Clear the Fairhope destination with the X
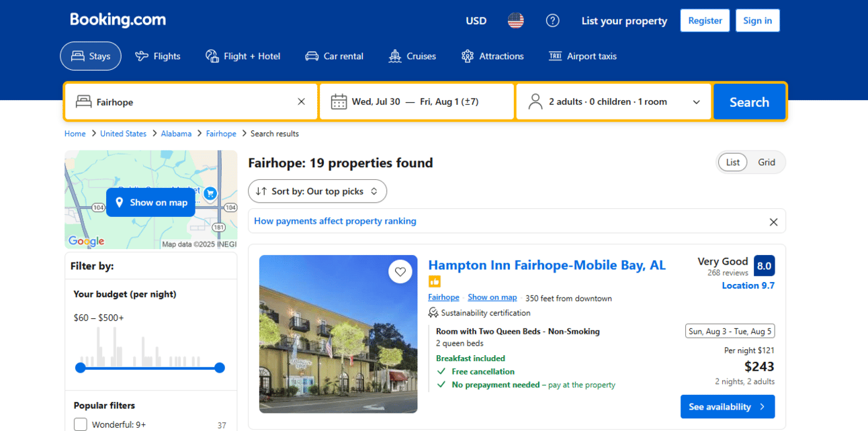Viewport: 868px width, 431px height. [x=301, y=102]
